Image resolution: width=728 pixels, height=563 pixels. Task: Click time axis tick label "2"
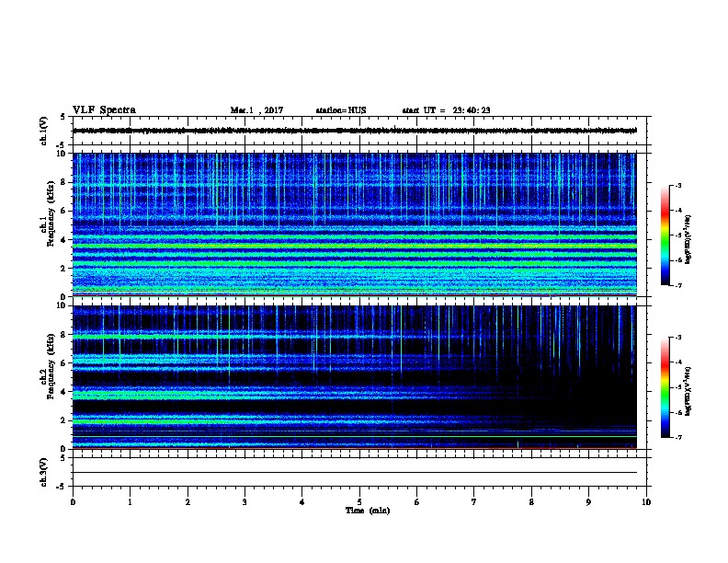coord(188,502)
